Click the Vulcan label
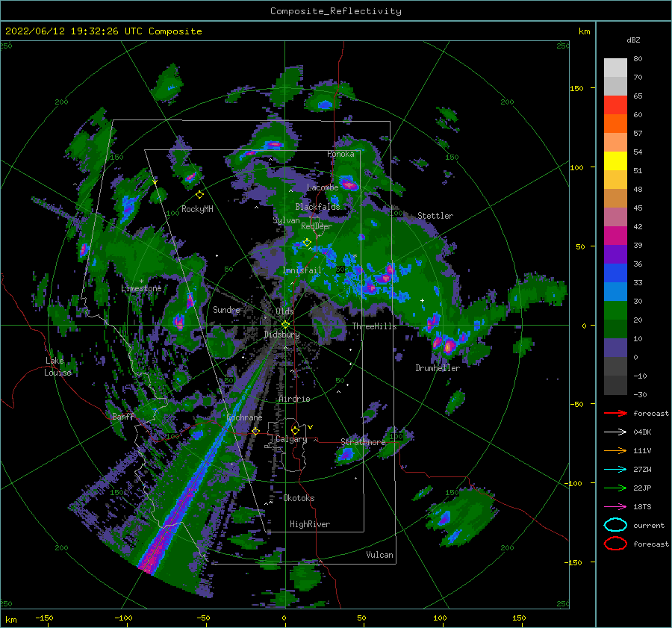Viewport: 672px width, 628px height. pyautogui.click(x=379, y=555)
